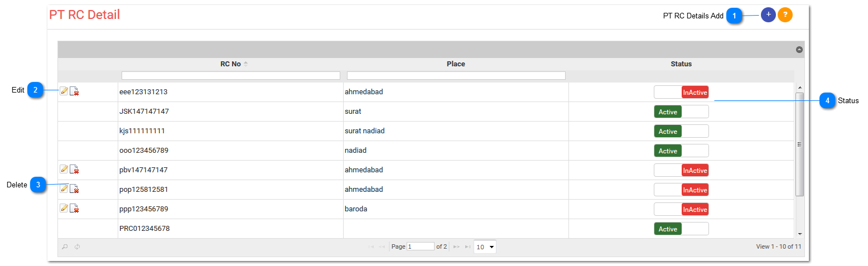Delete the pop125812581 row
868x266 pixels.
point(74,189)
